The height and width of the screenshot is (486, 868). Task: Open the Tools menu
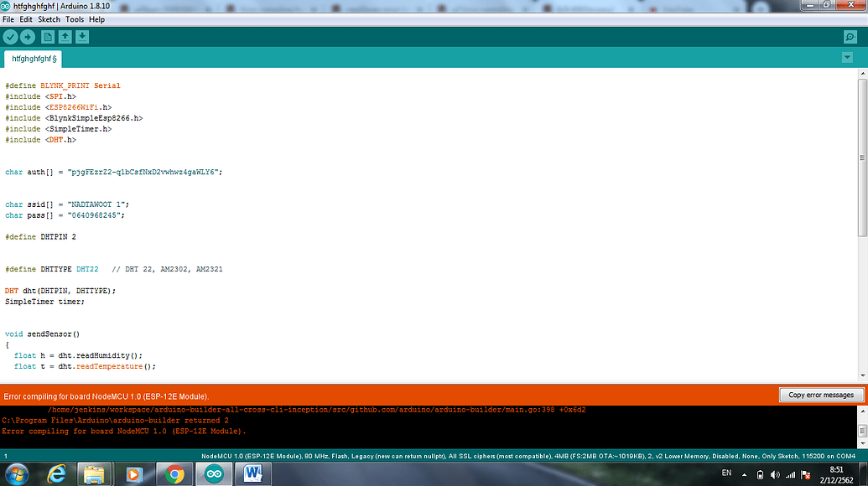75,18
